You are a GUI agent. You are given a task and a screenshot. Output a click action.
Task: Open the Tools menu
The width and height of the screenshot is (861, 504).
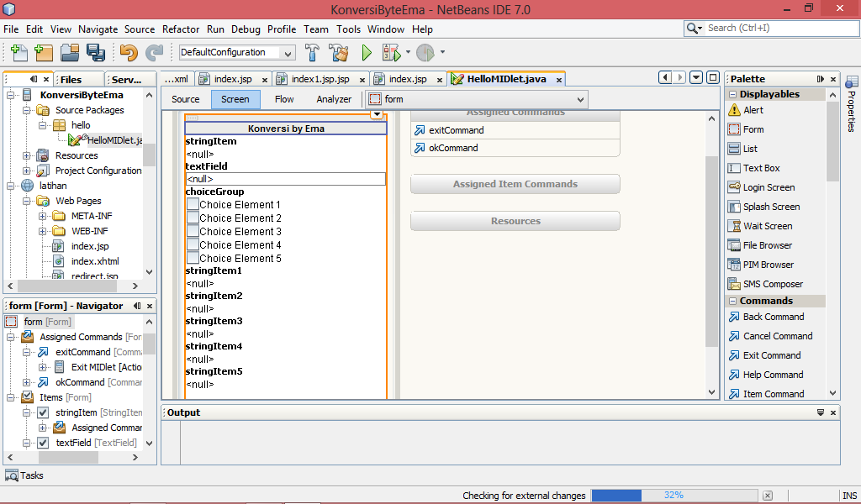(x=348, y=29)
